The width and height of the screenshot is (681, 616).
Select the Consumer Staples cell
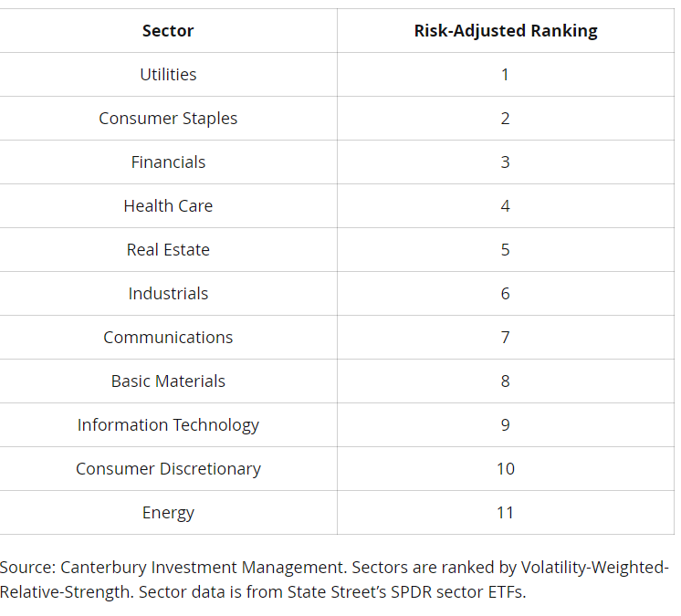(x=168, y=119)
